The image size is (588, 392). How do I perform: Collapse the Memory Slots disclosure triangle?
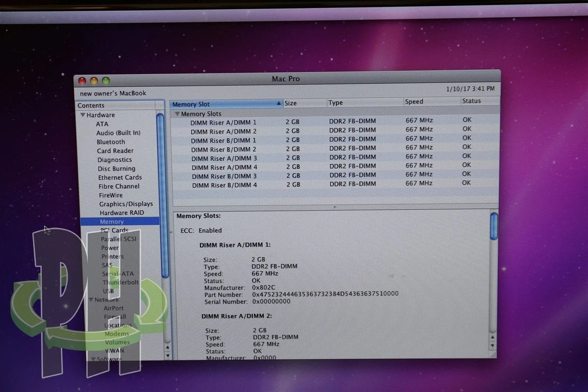(x=177, y=114)
